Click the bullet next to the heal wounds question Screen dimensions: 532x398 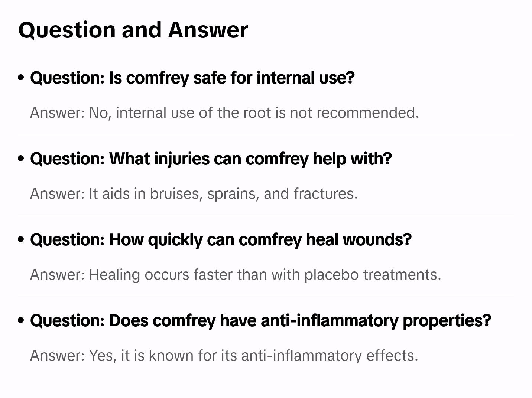pos(21,239)
